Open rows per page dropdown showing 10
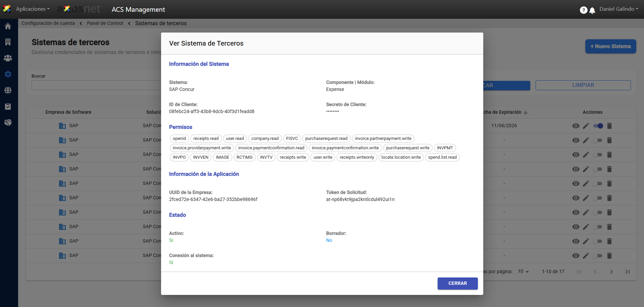Viewport: 644px width, 307px height. click(523, 271)
